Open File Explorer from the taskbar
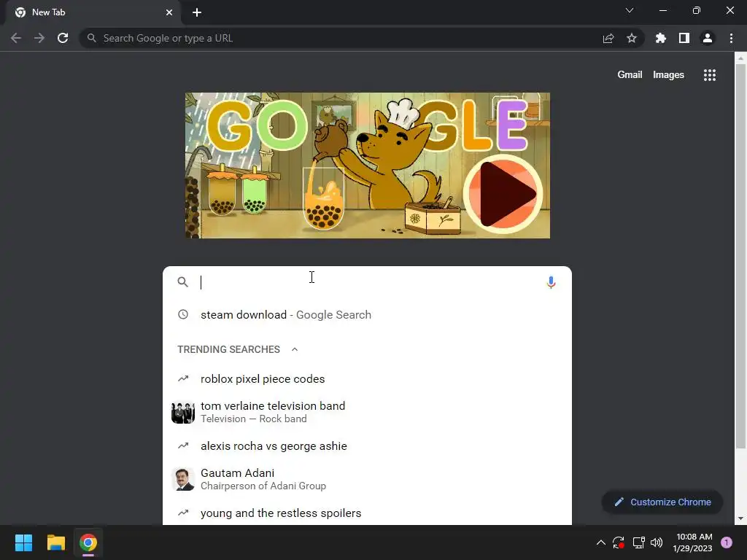The image size is (747, 560). pyautogui.click(x=56, y=542)
